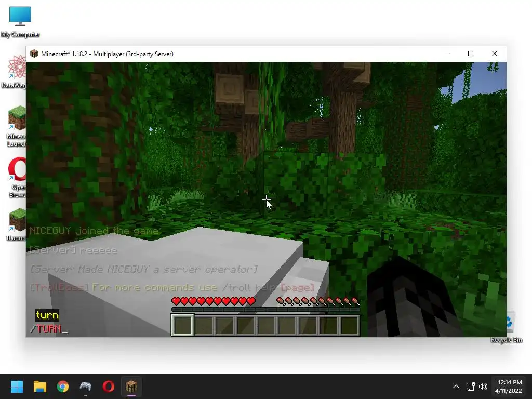Select the seventh hotbar slot
Screen dimensions: 532x399
pyautogui.click(x=308, y=325)
